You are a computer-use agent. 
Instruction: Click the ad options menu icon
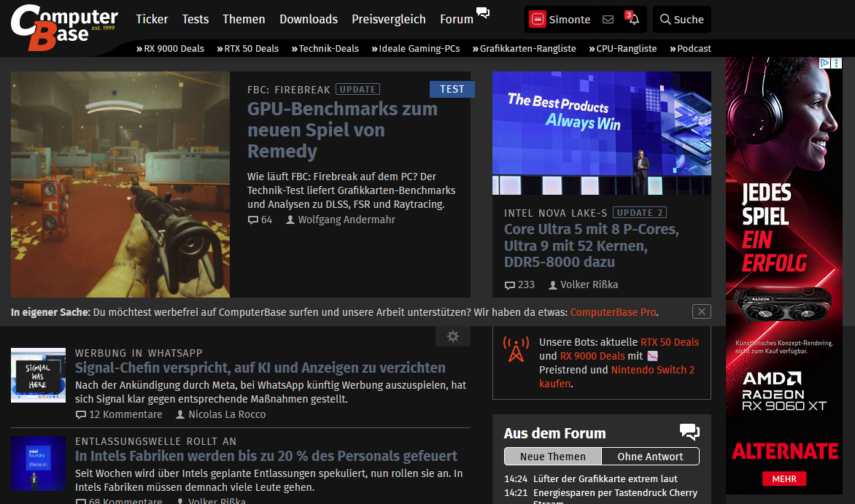(x=837, y=63)
